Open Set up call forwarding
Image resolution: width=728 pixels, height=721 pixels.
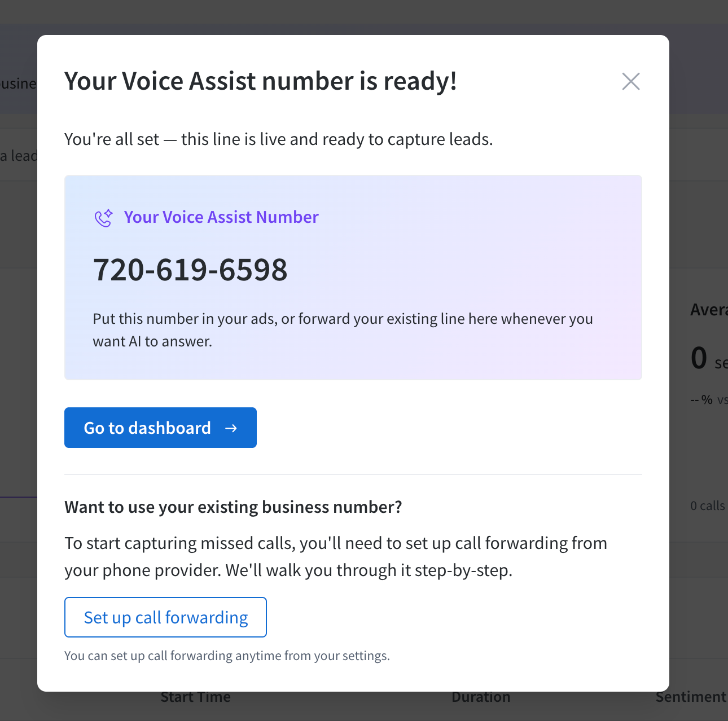[x=165, y=617]
